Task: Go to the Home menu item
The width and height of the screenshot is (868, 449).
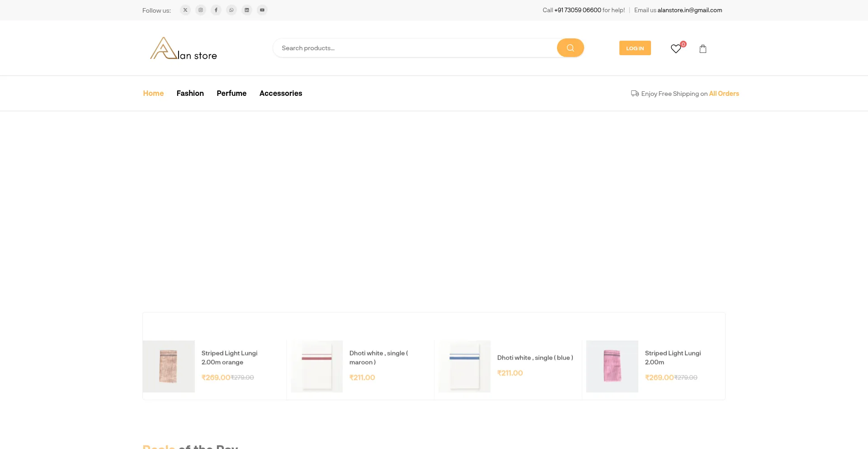Action: pos(153,93)
